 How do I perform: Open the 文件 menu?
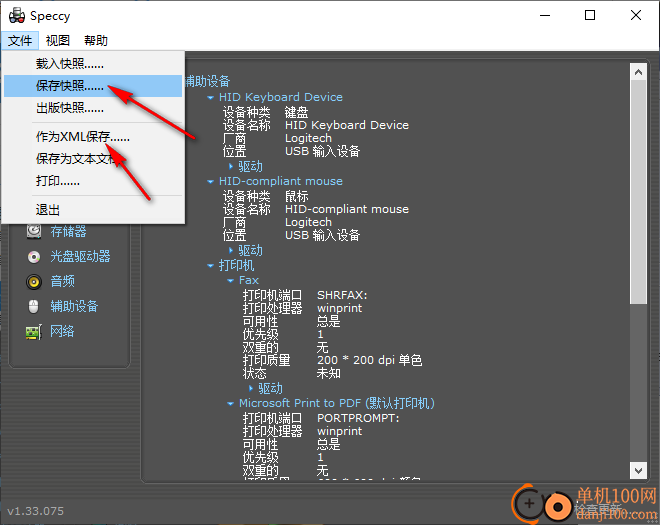point(20,41)
